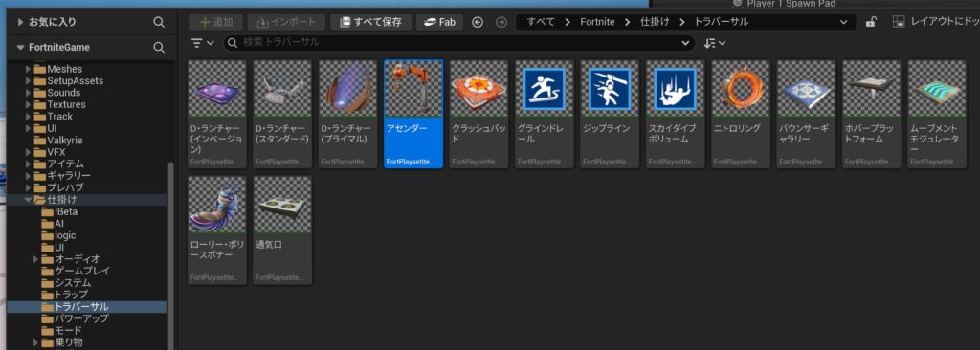Select the ホバープラットフォーム asset
The height and width of the screenshot is (350, 980).
click(871, 114)
